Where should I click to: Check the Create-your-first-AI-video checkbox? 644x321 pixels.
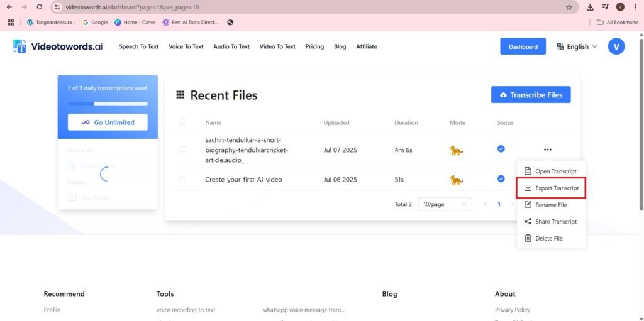[183, 180]
